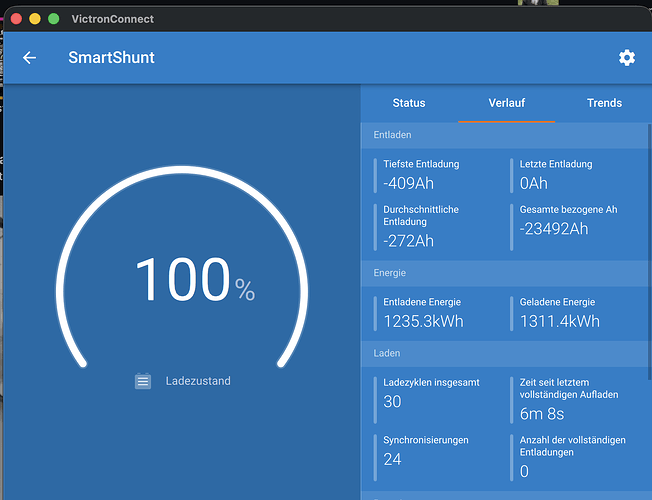
Task: Click the yellow minimize window button
Action: pyautogui.click(x=35, y=19)
